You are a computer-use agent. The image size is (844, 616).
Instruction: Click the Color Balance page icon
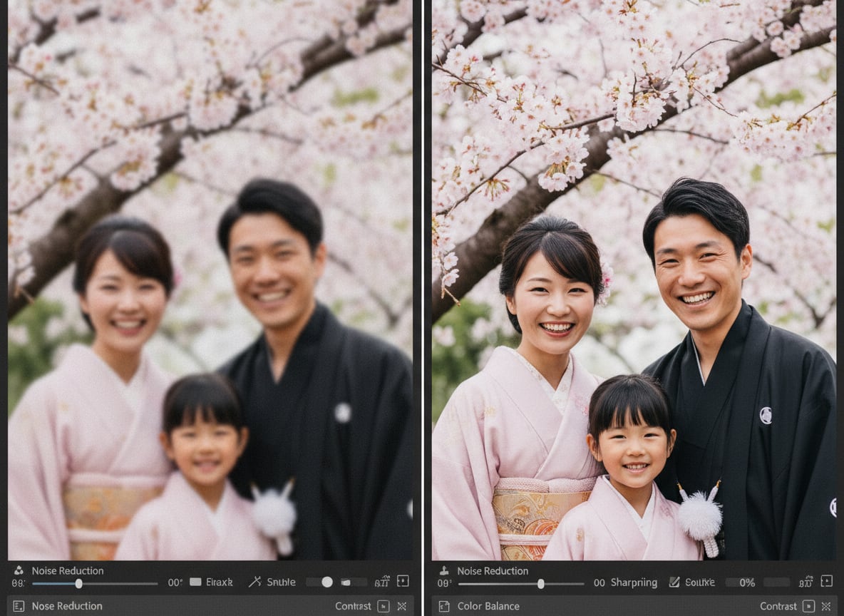tap(444, 606)
